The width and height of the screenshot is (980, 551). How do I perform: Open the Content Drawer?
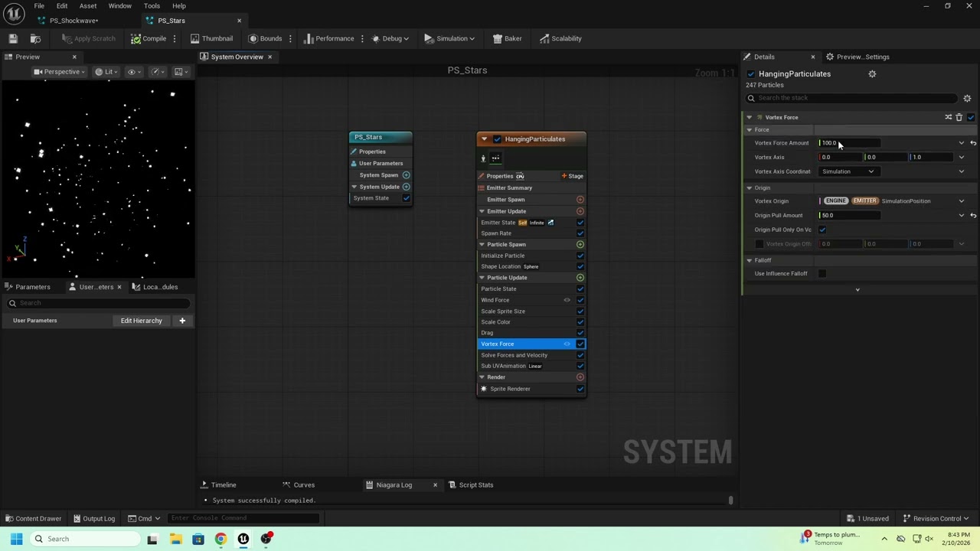pyautogui.click(x=34, y=519)
